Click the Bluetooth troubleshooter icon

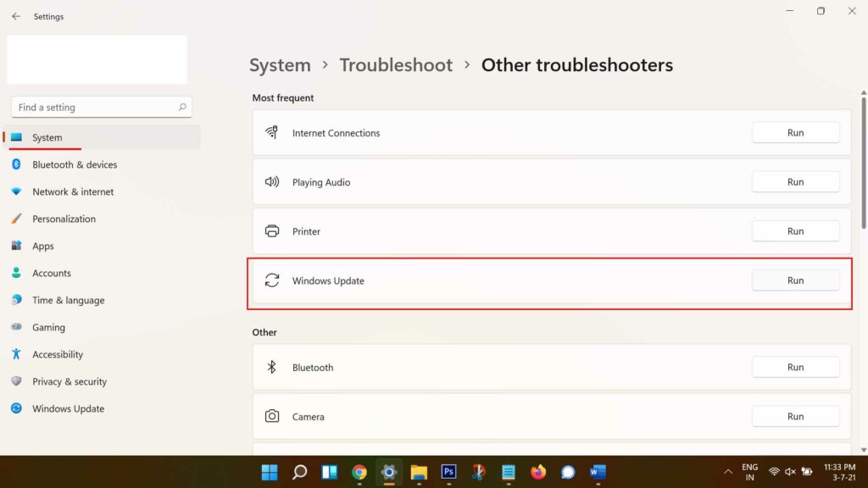[271, 367]
